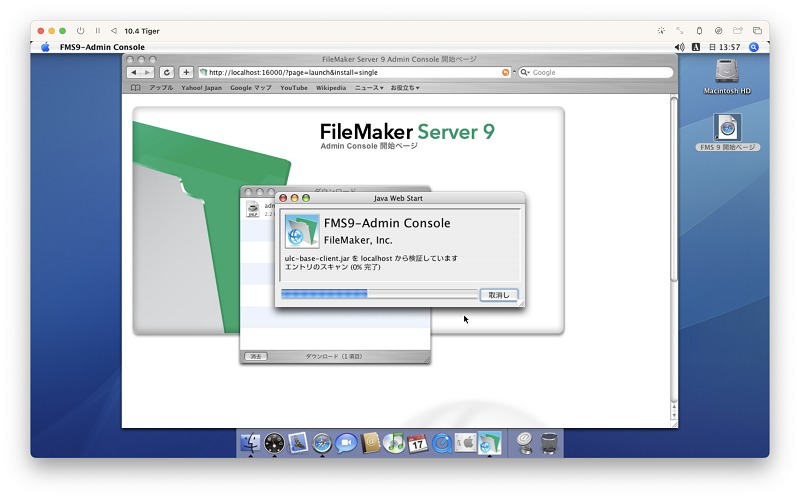Screen dimensions: 800x498
Task: Click the orange RSS/stop icon in address bar
Action: (505, 72)
